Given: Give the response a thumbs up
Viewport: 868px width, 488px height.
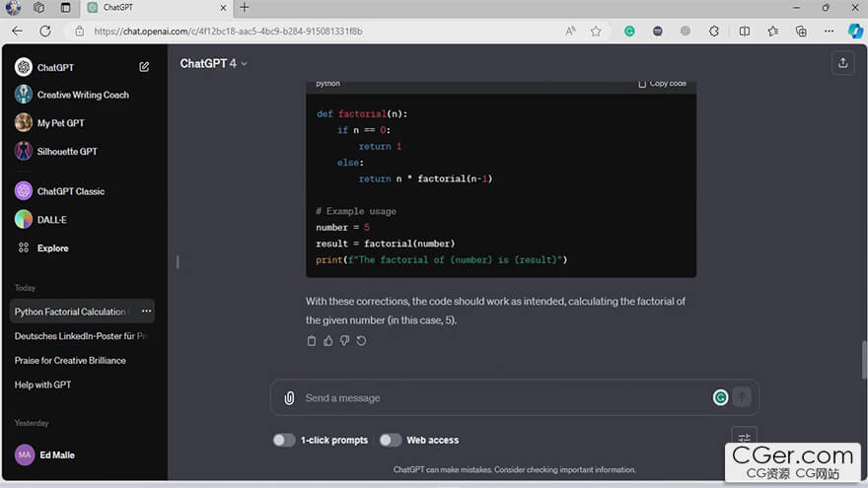Looking at the screenshot, I should point(328,341).
